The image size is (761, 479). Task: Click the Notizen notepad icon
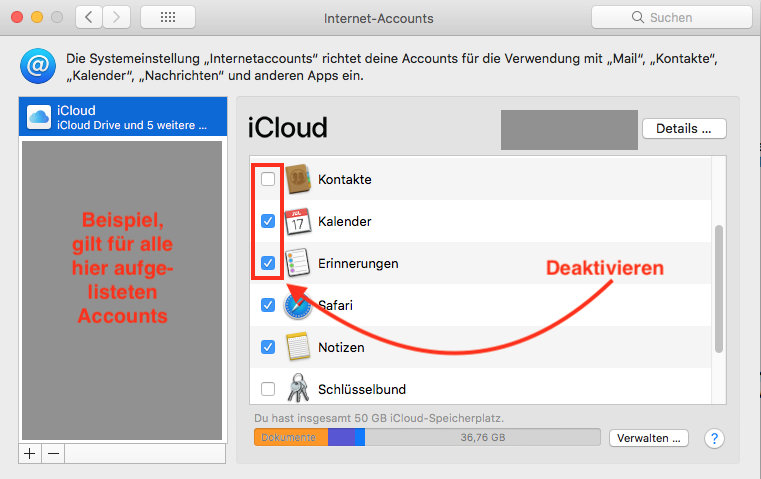point(298,347)
